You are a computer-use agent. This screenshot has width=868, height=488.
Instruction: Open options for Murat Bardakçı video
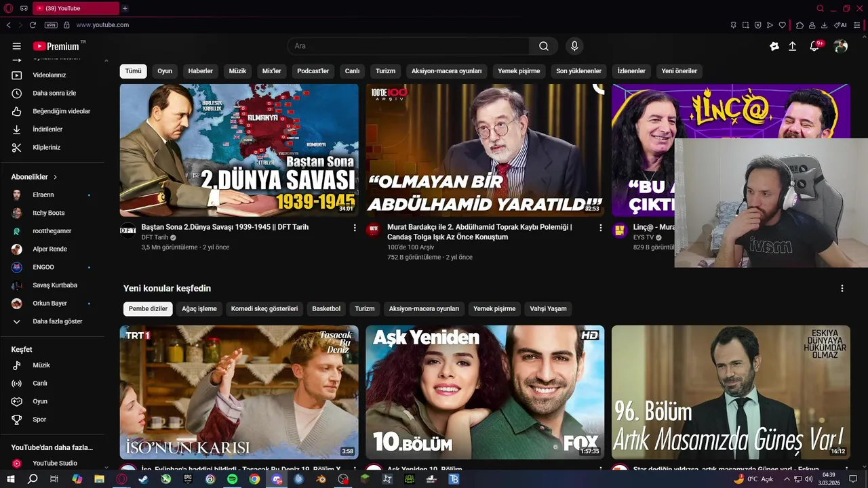[600, 228]
